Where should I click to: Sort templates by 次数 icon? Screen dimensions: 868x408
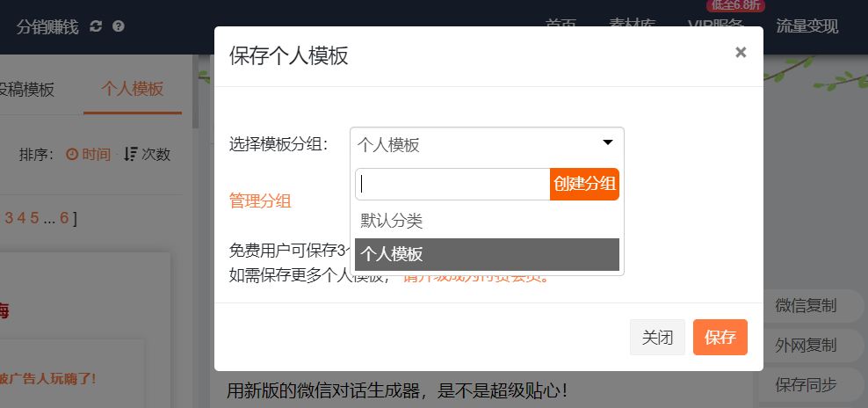[131, 154]
